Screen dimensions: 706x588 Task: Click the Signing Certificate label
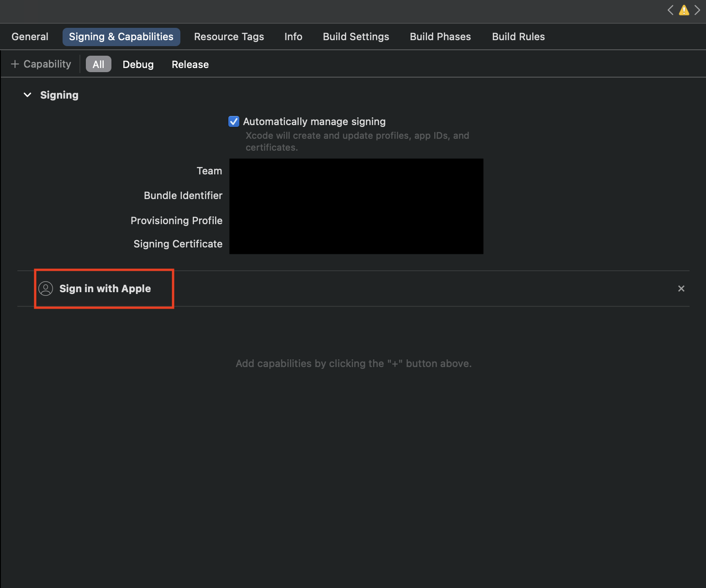click(x=178, y=244)
